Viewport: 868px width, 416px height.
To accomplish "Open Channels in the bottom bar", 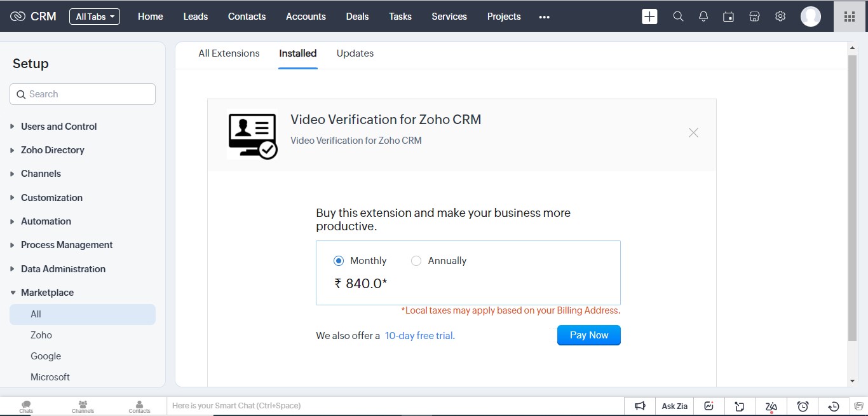I will click(x=83, y=406).
